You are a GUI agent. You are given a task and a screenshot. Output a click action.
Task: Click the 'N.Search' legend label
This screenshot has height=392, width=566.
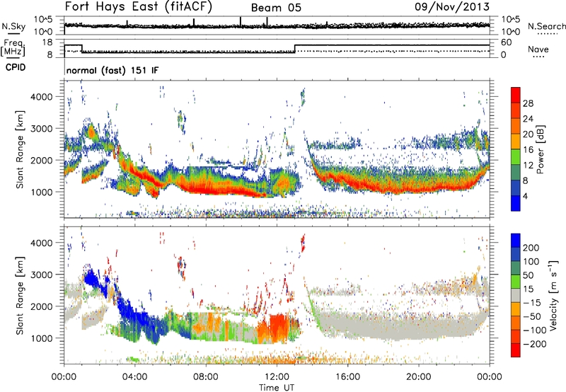click(x=546, y=26)
